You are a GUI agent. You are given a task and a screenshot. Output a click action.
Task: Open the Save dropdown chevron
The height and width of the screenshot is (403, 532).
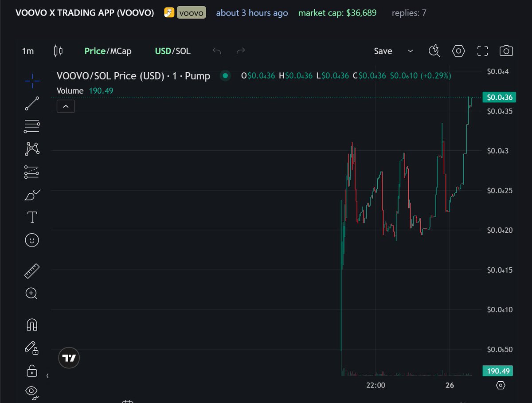(x=410, y=51)
